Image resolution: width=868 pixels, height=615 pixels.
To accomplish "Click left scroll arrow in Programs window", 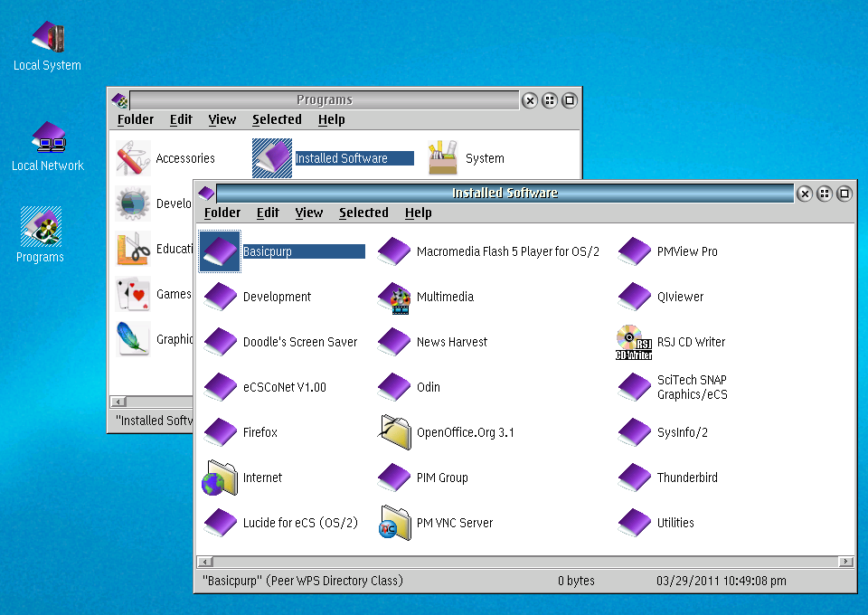I will pos(117,402).
